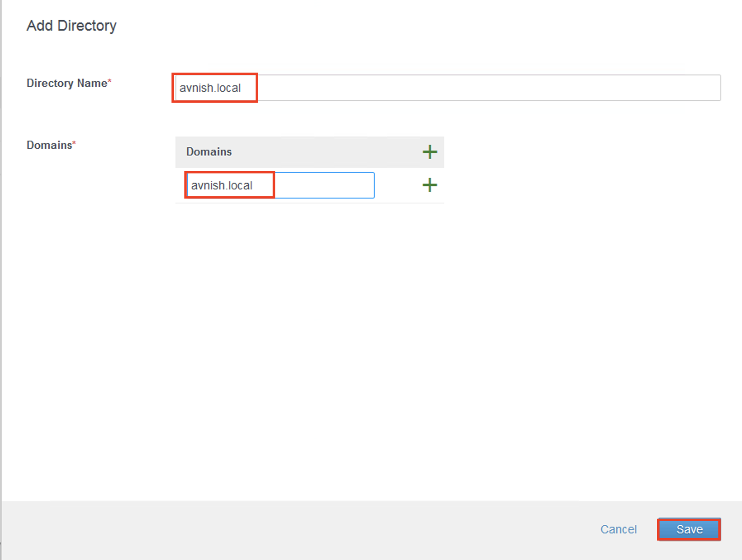The height and width of the screenshot is (560, 742).
Task: Click the plus icon beside the avnish.local domain
Action: pyautogui.click(x=429, y=185)
